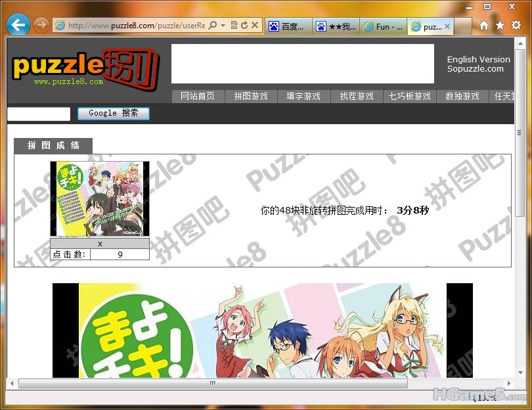532x410 pixels.
Task: Open the Tools gear icon
Action: click(x=516, y=25)
